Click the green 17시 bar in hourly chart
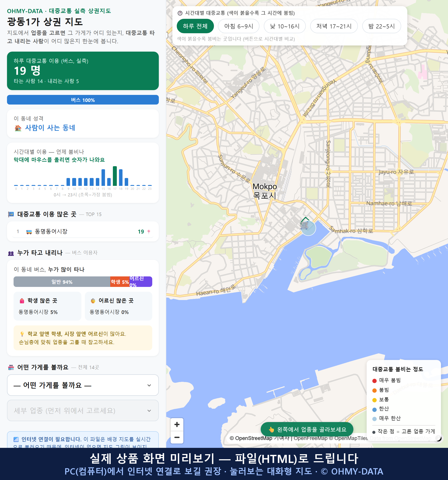Viewport: 448px width, 480px height. click(x=115, y=176)
